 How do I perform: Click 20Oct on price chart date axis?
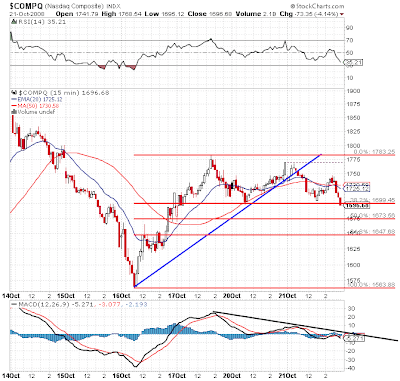click(232, 296)
